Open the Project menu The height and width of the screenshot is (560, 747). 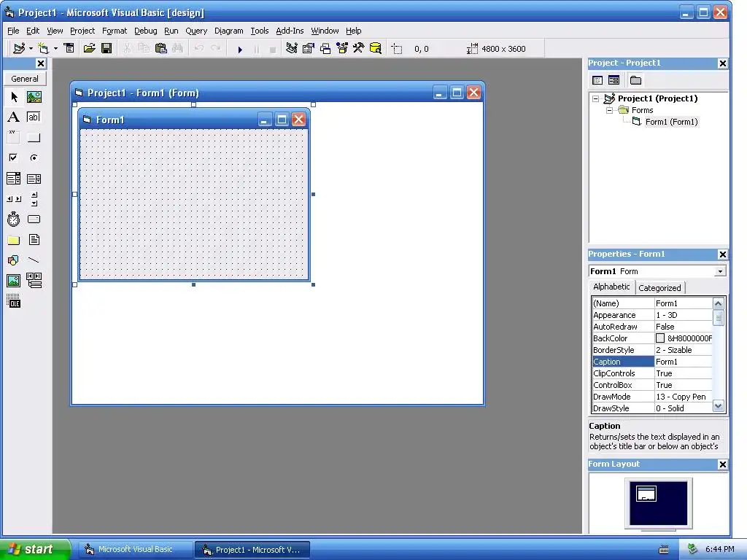tap(82, 31)
